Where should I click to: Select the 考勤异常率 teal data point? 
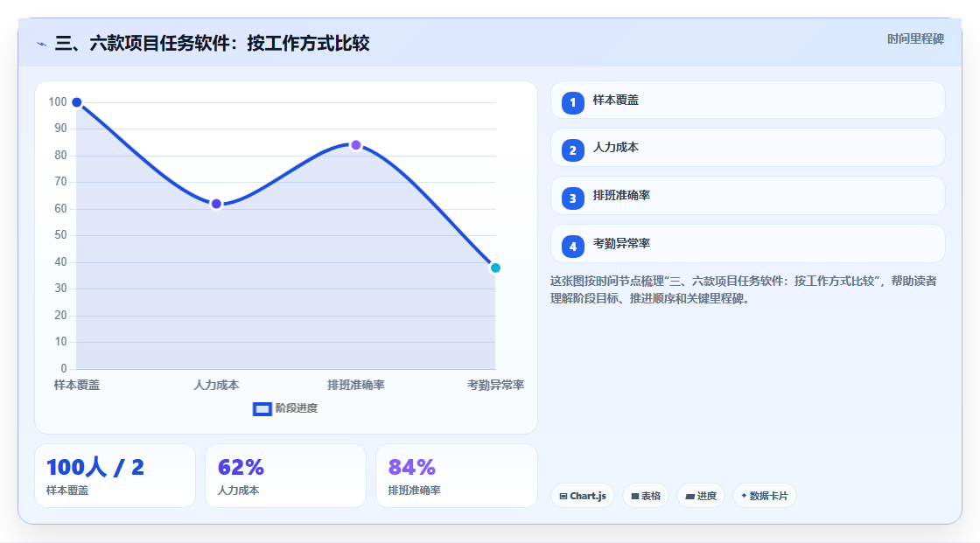pos(495,268)
